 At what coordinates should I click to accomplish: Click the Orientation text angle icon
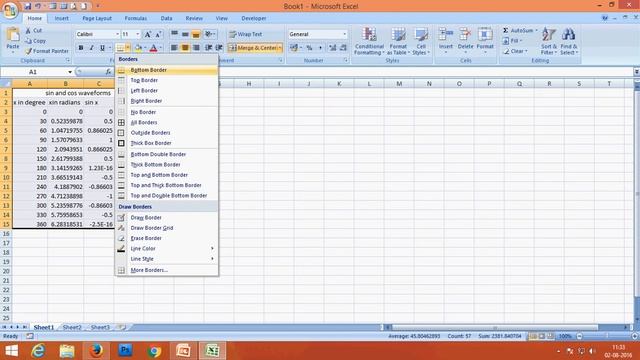click(209, 34)
